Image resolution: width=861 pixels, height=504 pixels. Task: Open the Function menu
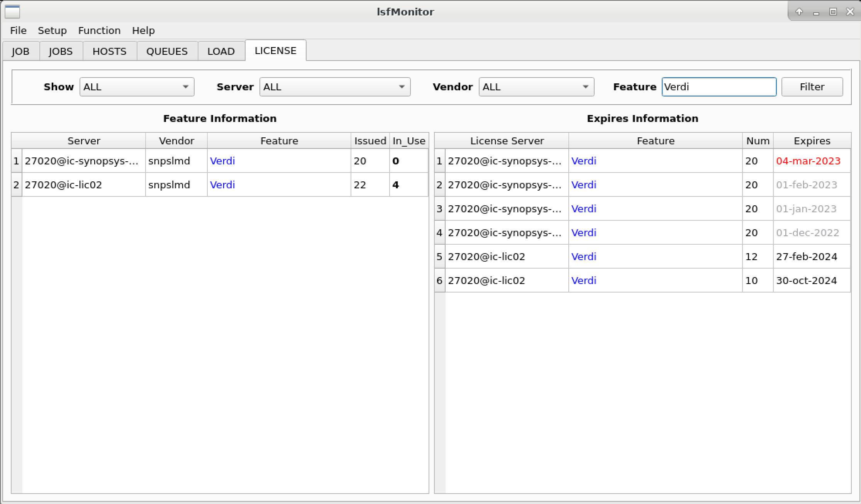99,30
